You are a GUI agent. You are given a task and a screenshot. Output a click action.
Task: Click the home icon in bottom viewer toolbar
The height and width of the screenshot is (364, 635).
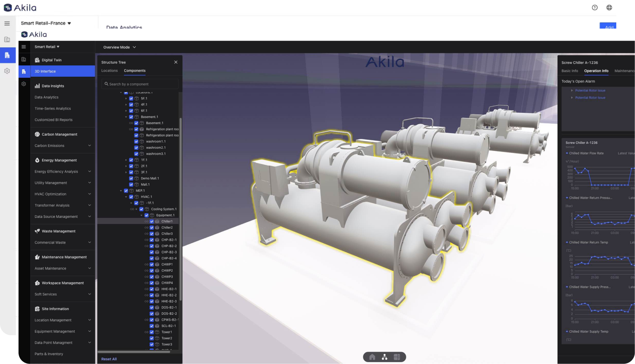pos(372,357)
